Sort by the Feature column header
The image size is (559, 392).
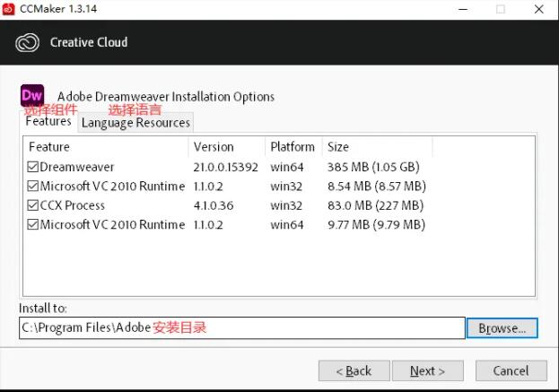pos(106,147)
